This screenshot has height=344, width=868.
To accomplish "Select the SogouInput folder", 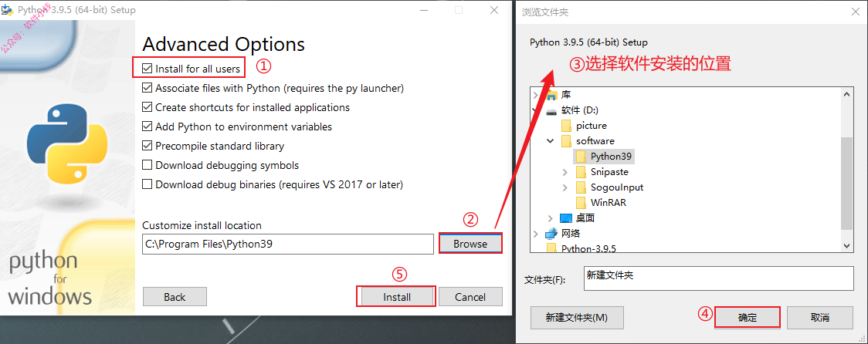I will coord(617,187).
